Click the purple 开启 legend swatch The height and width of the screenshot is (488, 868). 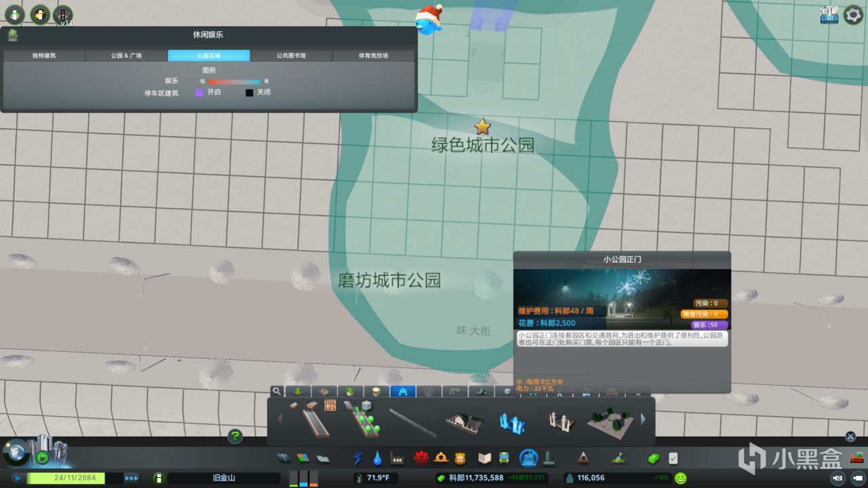(199, 93)
